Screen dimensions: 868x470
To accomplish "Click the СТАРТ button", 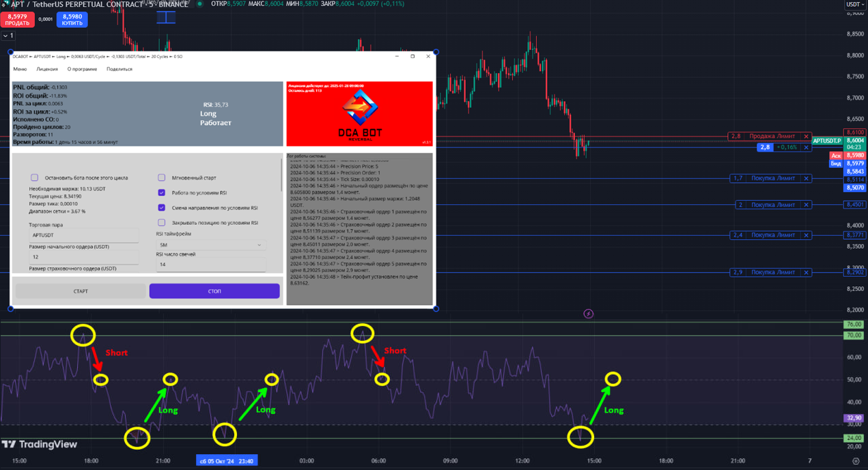I will tap(81, 291).
